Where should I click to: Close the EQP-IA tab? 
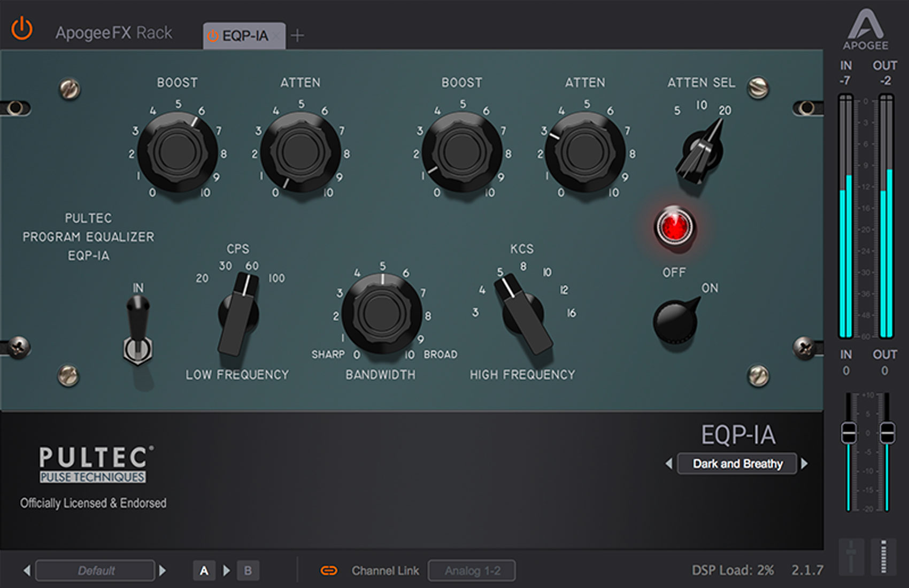[x=276, y=36]
